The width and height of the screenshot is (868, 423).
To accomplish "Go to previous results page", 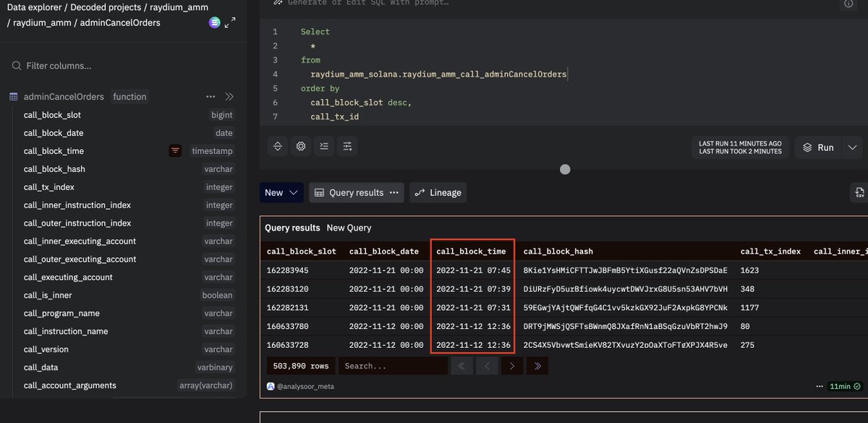I will tap(487, 366).
